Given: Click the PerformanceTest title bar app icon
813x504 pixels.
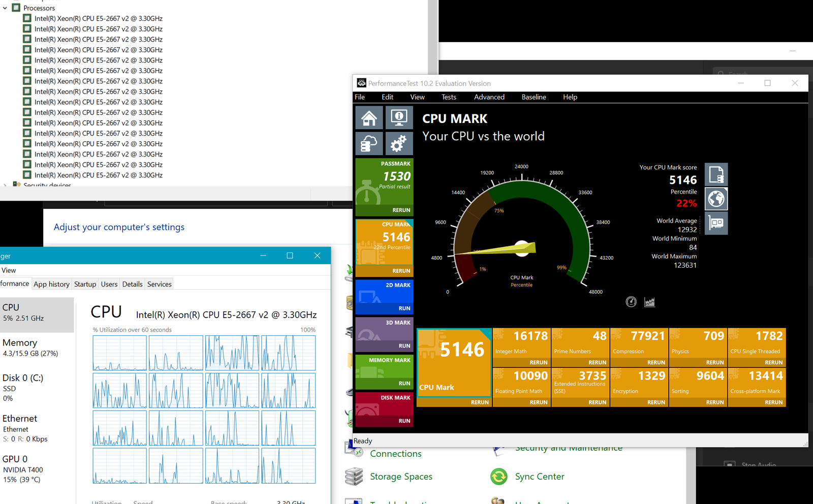Looking at the screenshot, I should [361, 83].
